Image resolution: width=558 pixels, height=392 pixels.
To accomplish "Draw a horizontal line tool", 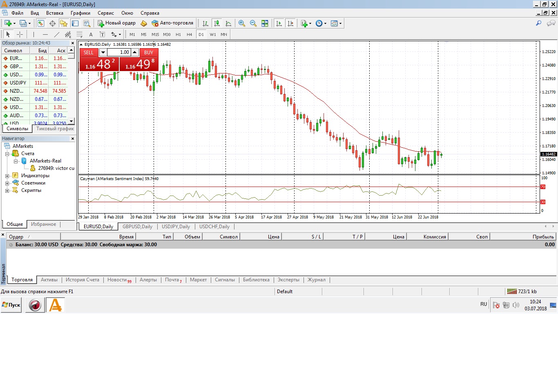I will (45, 35).
